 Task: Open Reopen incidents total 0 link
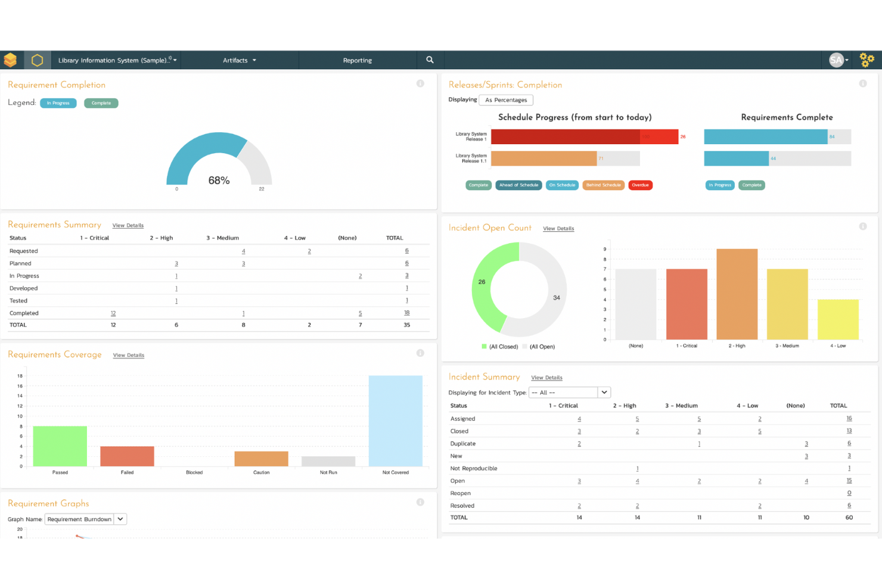click(x=849, y=493)
